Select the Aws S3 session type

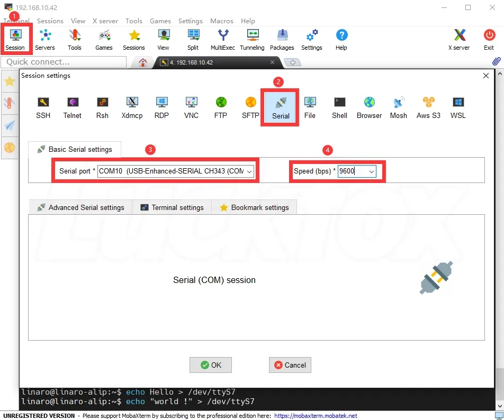[x=428, y=107]
